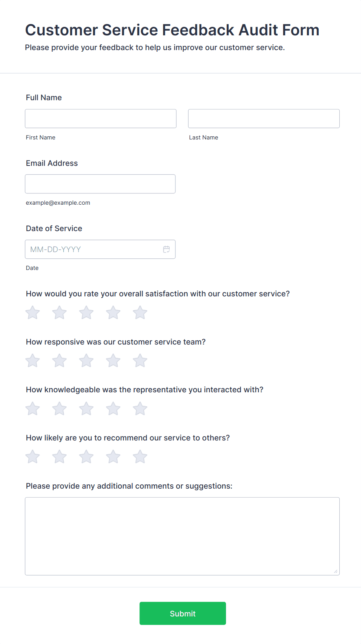Rate team responsiveness three stars
The width and height of the screenshot is (361, 644).
[86, 361]
